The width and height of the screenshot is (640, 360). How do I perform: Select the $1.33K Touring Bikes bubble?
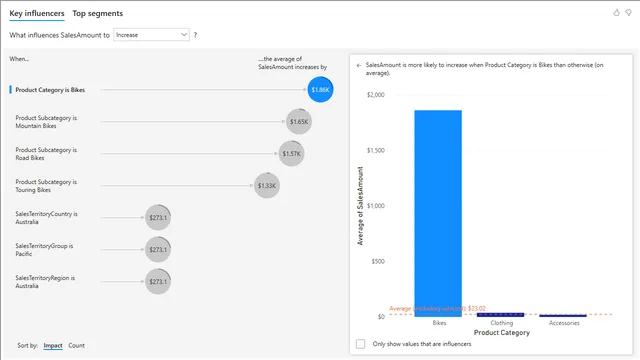coord(267,186)
